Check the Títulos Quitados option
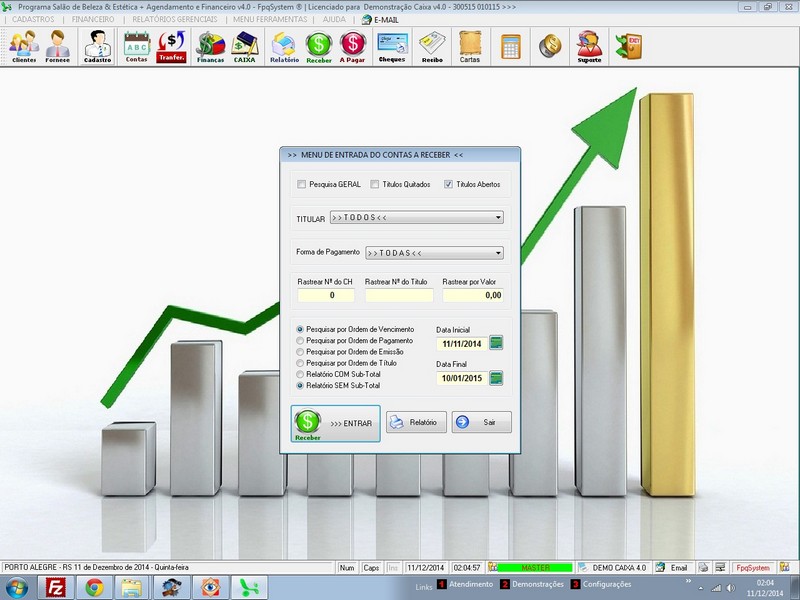 click(375, 184)
